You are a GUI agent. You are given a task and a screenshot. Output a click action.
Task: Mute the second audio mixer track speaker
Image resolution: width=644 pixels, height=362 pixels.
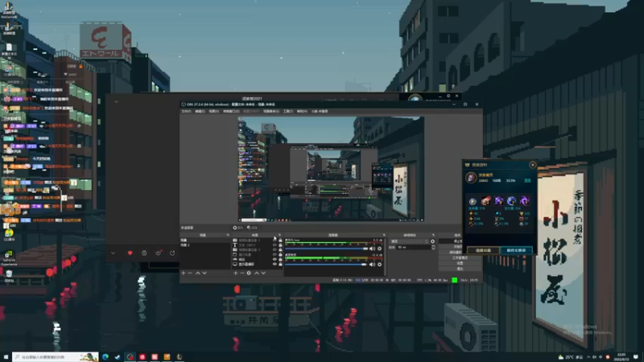(372, 265)
